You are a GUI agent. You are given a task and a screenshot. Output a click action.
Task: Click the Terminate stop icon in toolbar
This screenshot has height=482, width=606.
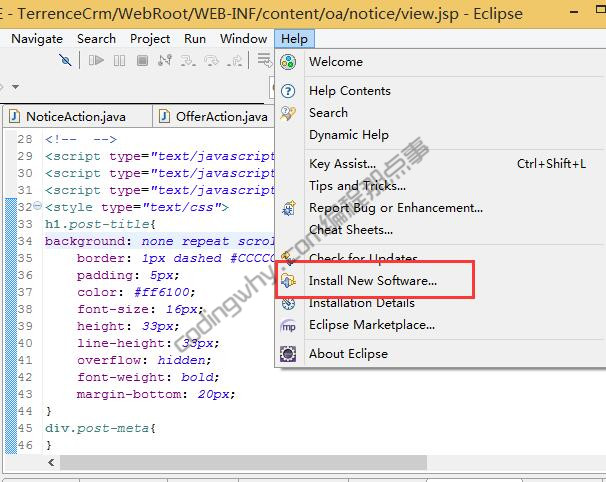(142, 61)
